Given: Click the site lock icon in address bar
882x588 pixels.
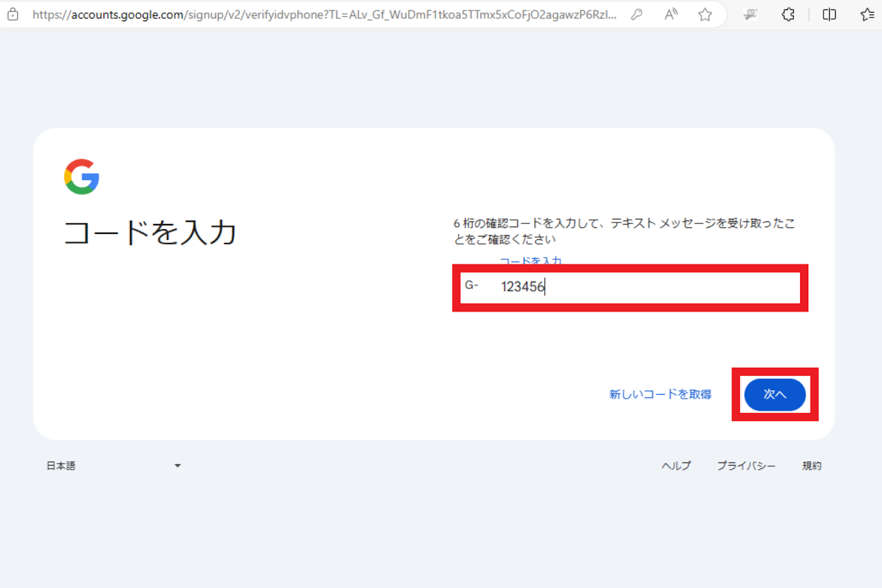Looking at the screenshot, I should coord(13,15).
